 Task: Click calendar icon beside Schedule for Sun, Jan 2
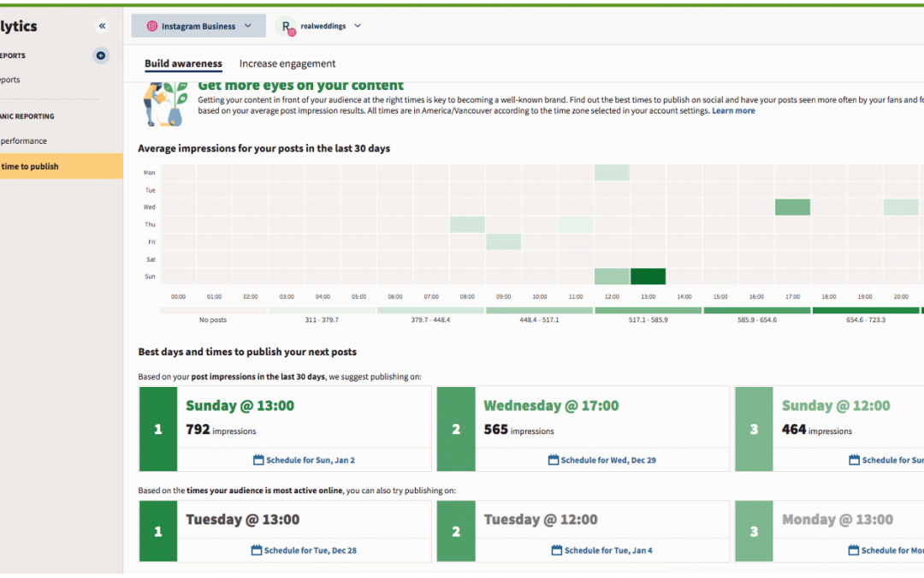258,460
